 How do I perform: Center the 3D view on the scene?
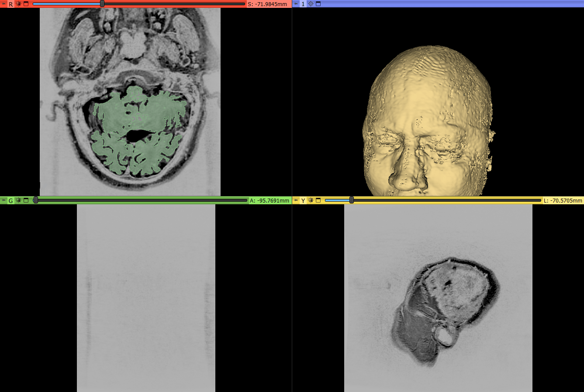tap(311, 4)
